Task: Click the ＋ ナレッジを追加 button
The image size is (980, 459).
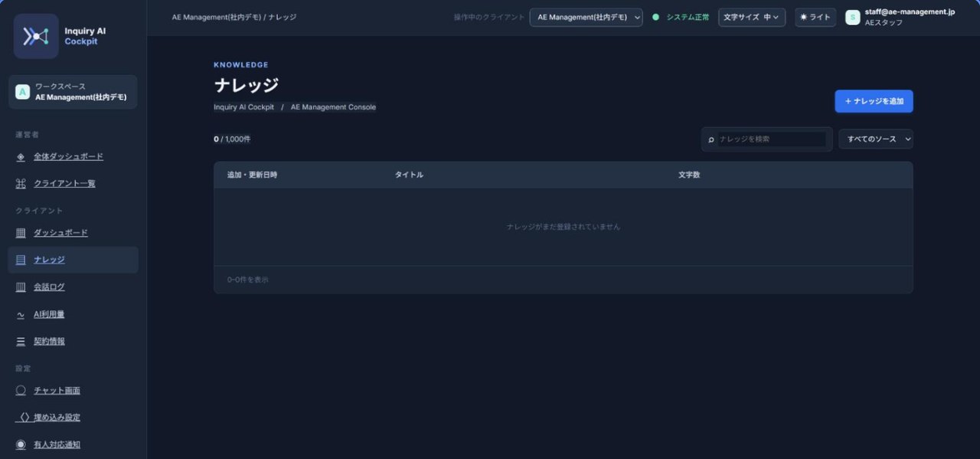Action: [874, 101]
